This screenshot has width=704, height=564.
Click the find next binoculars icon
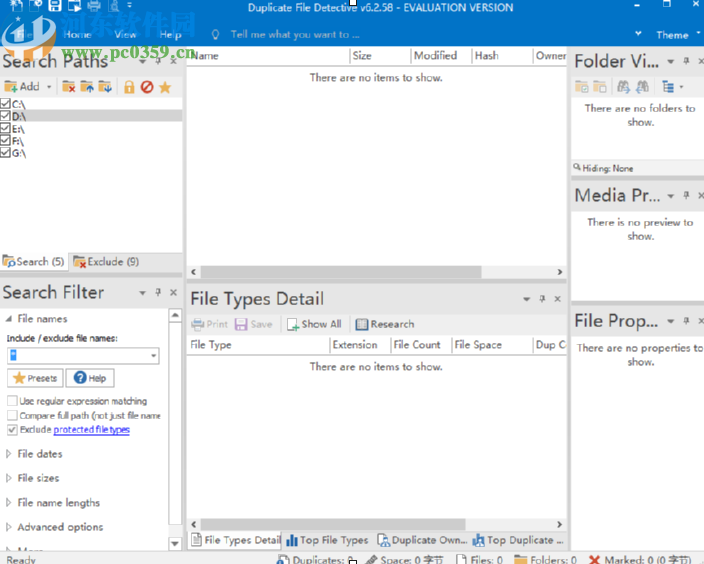624,87
